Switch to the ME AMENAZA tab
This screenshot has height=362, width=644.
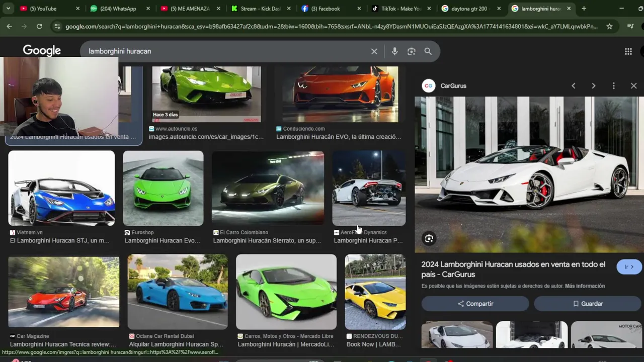tap(190, 9)
